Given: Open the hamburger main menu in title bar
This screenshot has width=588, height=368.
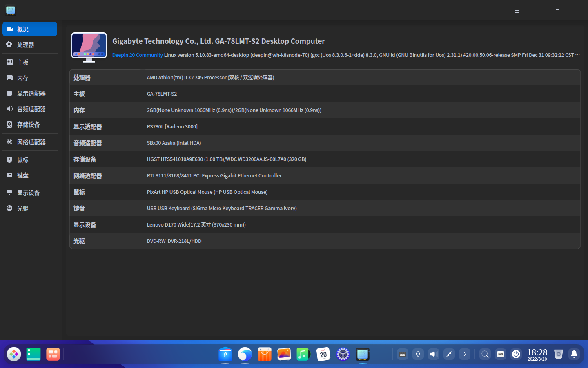Looking at the screenshot, I should coord(517,11).
